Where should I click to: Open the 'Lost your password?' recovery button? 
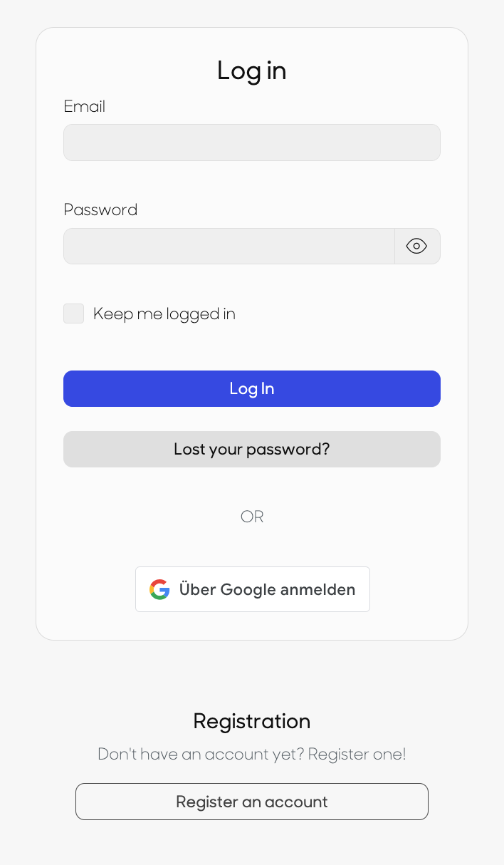tap(252, 449)
